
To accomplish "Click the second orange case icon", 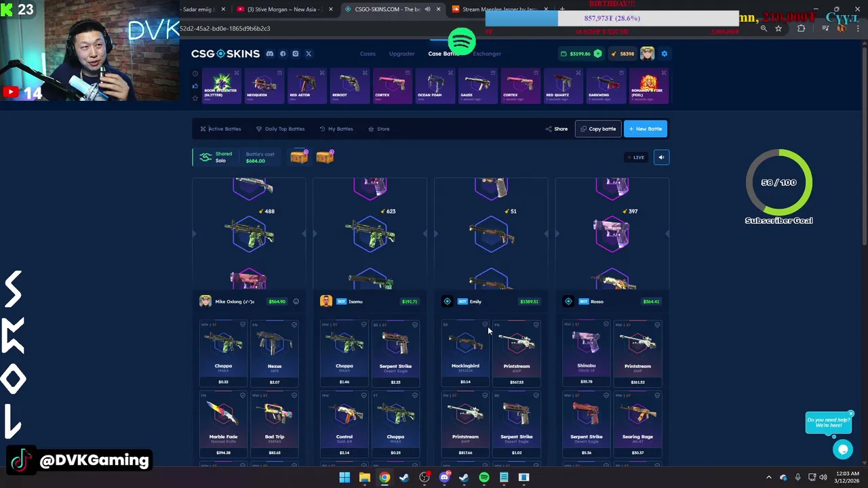I will click(x=325, y=157).
